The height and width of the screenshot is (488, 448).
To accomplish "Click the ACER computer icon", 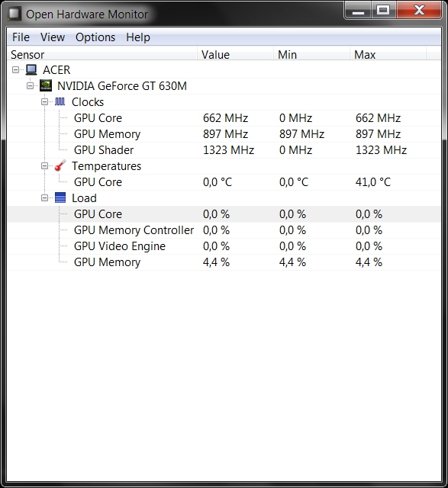I will click(x=31, y=69).
